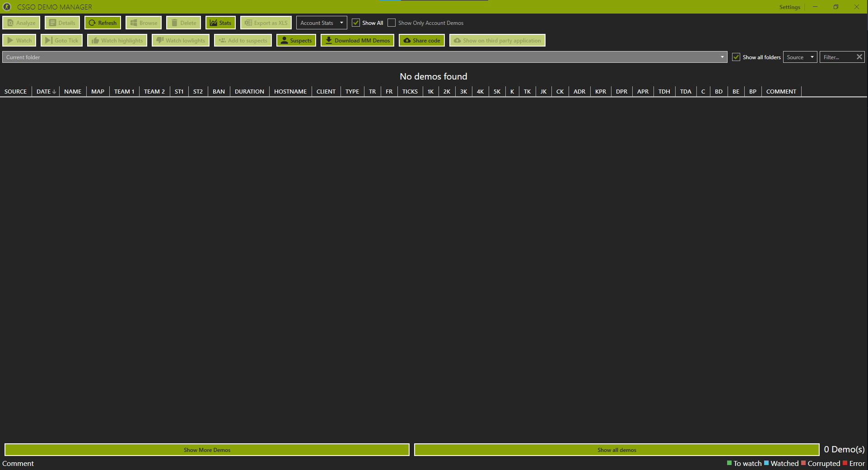Viewport: 868px width, 470px height.
Task: Uncheck the Show All checkbox
Action: point(356,23)
